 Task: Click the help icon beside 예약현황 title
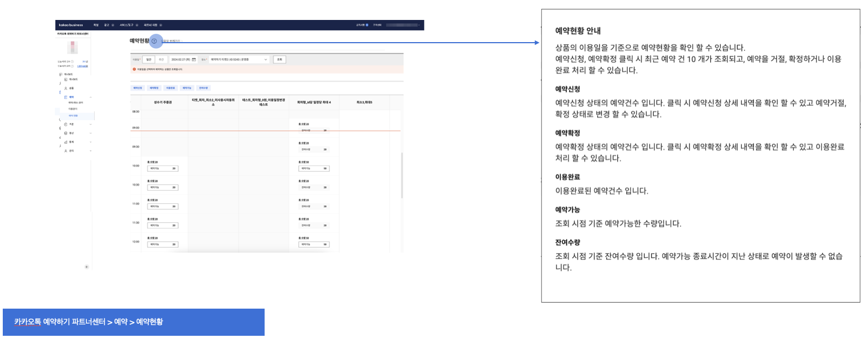tap(154, 41)
